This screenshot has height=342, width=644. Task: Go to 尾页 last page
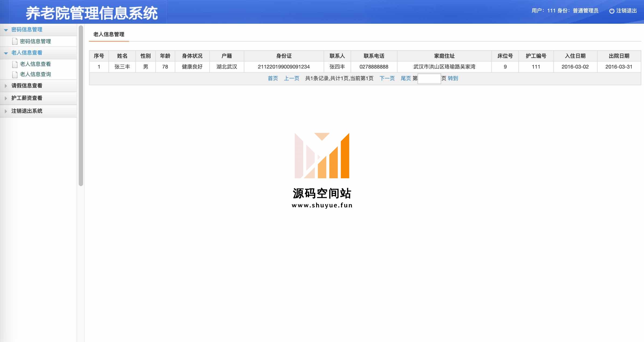(406, 78)
